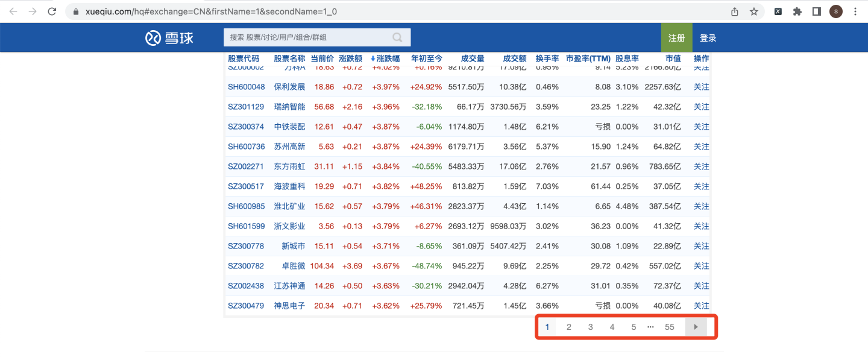Sort by 市盈率(TTM) column header
Screen dimensions: 868x357
(x=588, y=58)
